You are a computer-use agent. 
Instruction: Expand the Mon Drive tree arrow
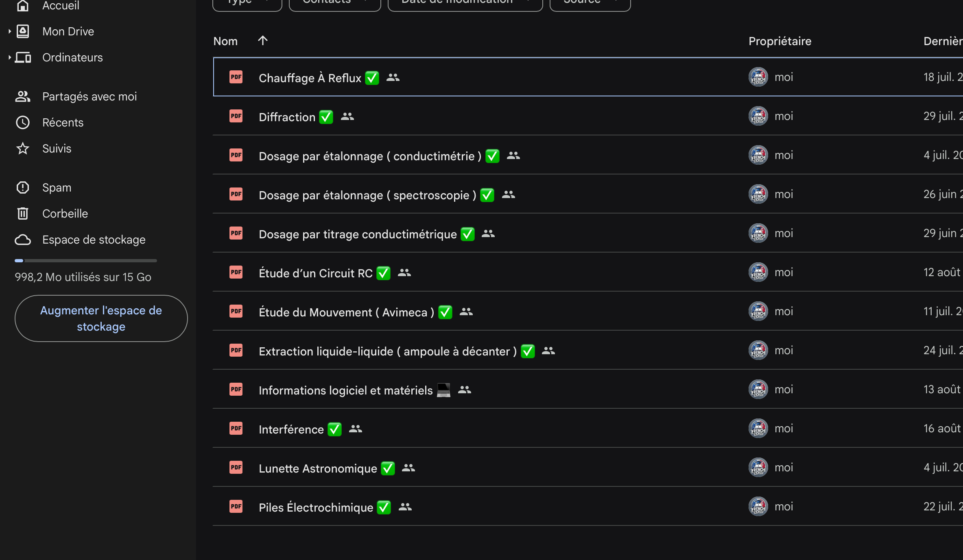coord(9,31)
